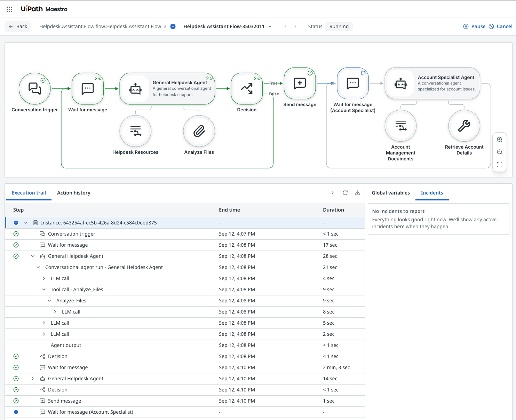Select the Send message trail row
The height and width of the screenshot is (420, 516).
click(185, 401)
